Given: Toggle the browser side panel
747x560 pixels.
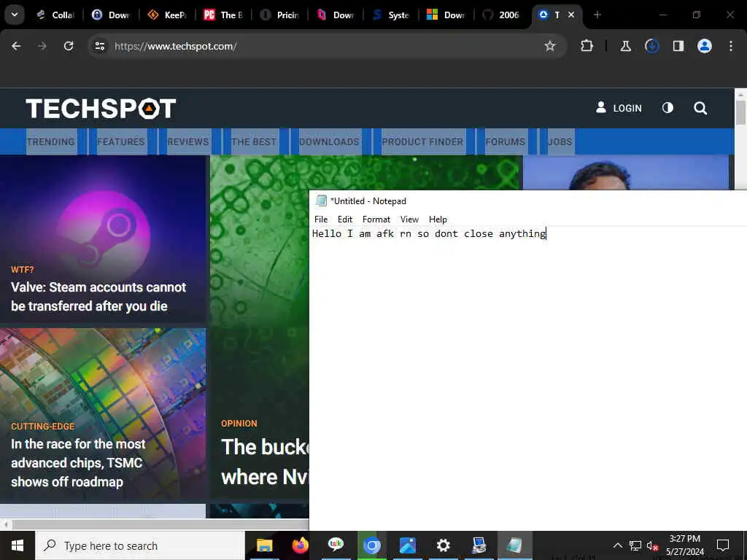Looking at the screenshot, I should click(x=678, y=46).
